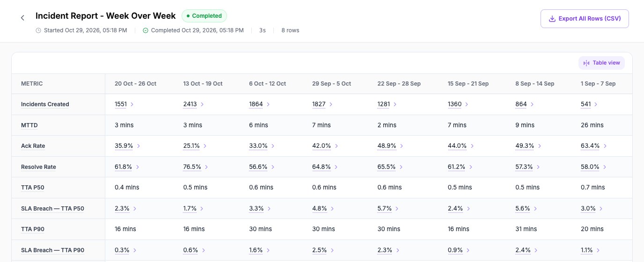The width and height of the screenshot is (644, 262).
Task: Open Resolve Rate value 64.8%
Action: coord(322,167)
